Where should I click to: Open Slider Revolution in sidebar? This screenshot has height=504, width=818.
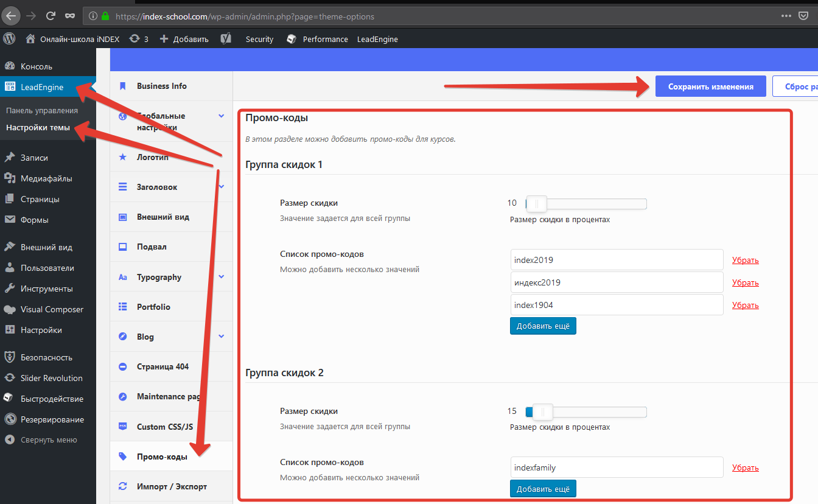tap(51, 378)
